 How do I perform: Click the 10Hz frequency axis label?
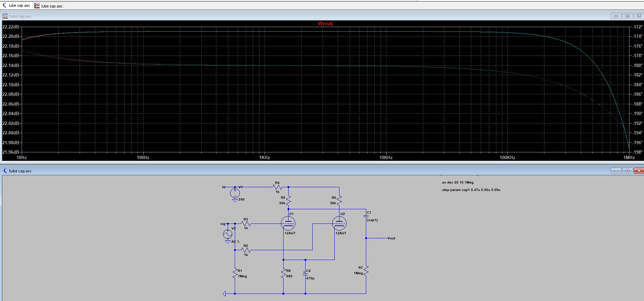tap(22, 158)
